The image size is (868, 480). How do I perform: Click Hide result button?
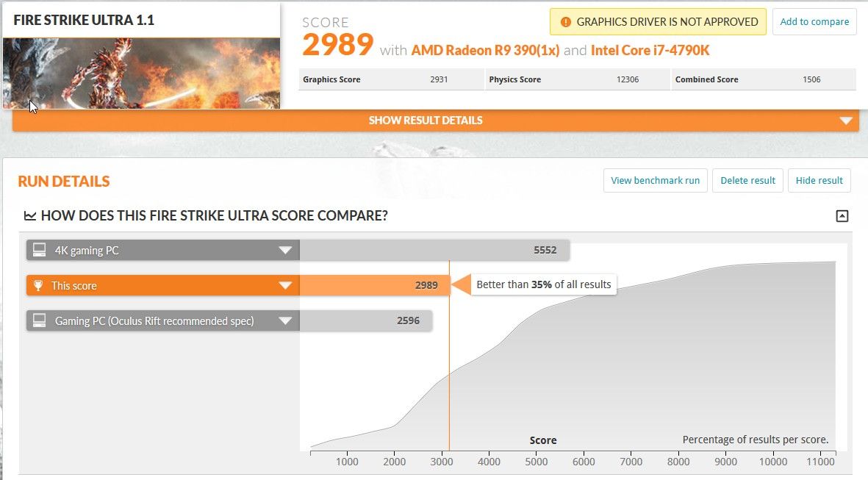[x=819, y=181]
